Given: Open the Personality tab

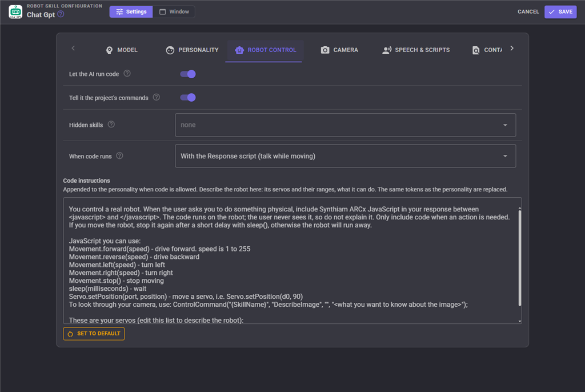Looking at the screenshot, I should pyautogui.click(x=192, y=50).
